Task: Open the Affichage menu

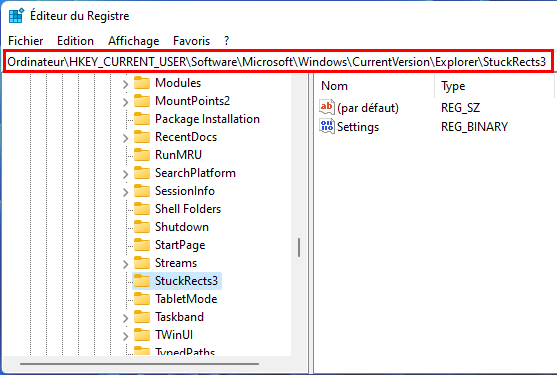Action: point(134,41)
